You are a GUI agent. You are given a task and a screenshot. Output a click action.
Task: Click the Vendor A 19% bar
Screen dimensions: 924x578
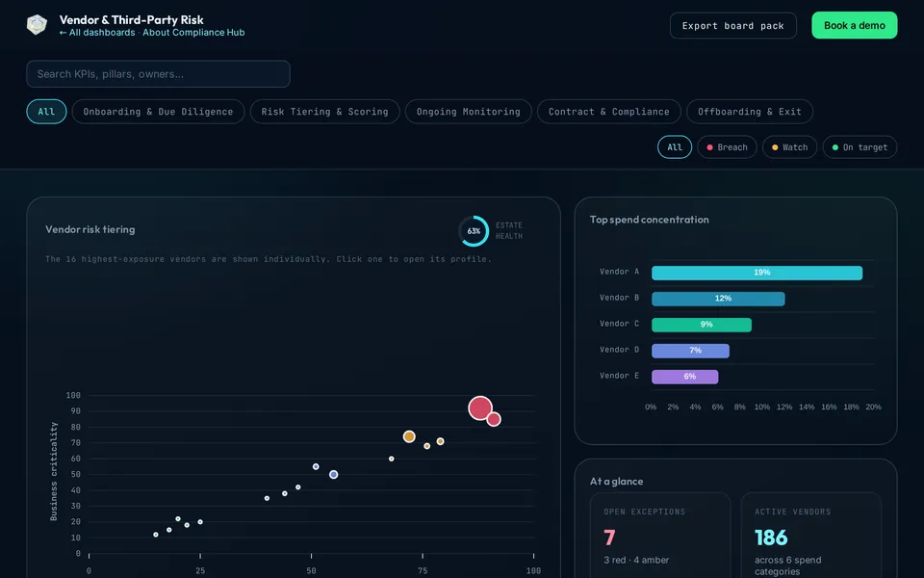click(x=757, y=273)
